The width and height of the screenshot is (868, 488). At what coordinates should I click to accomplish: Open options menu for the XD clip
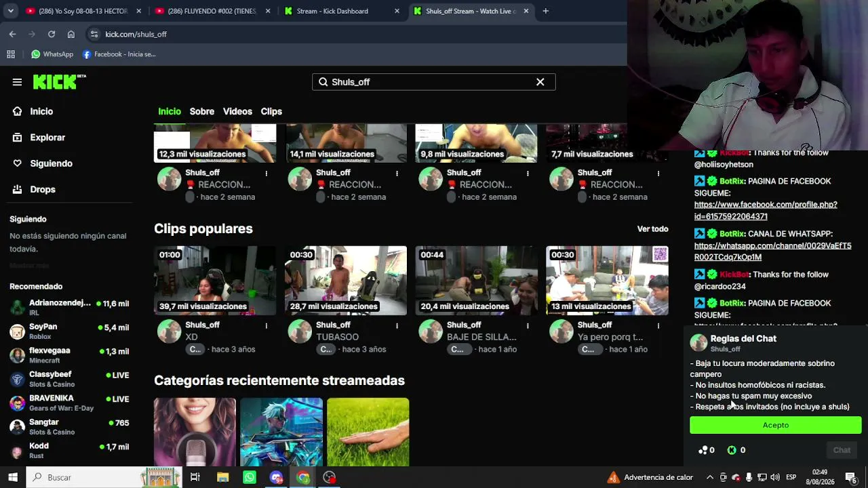(267, 326)
